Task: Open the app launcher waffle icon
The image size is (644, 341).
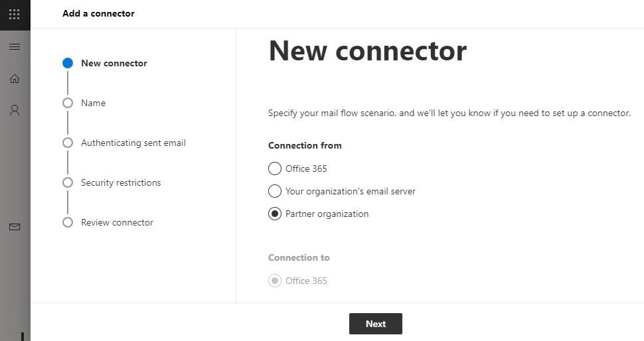Action: click(15, 14)
